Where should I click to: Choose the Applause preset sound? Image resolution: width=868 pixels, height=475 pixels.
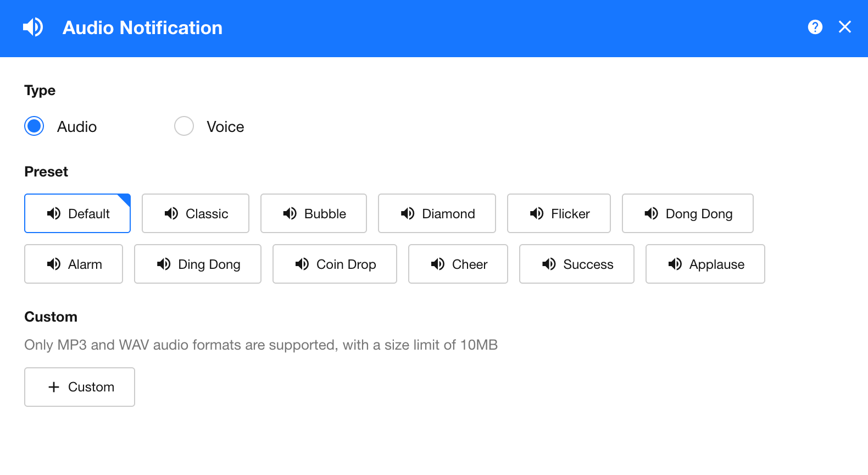(x=705, y=264)
